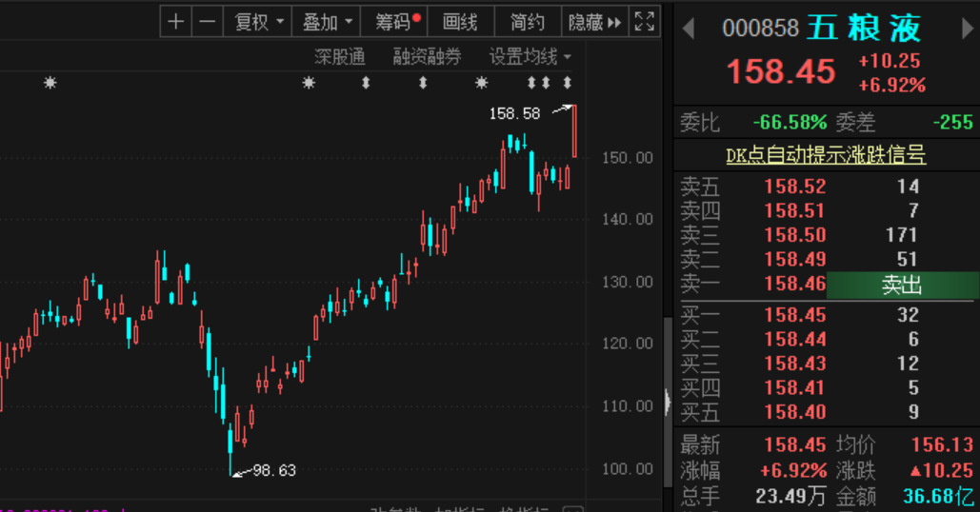Click the green 卖出 sell button

(x=902, y=286)
